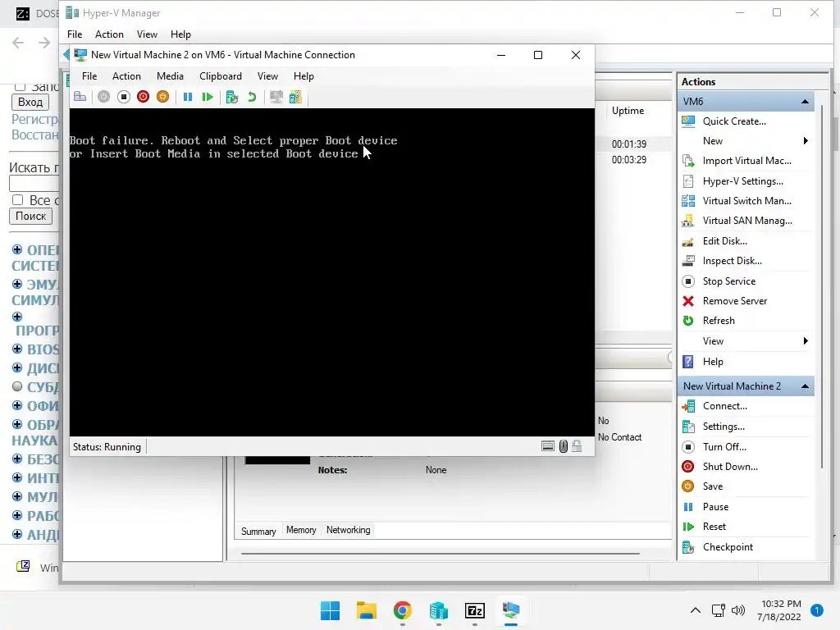This screenshot has width=840, height=630.
Task: Open Settings action for New Virtual Machine 2
Action: [724, 427]
